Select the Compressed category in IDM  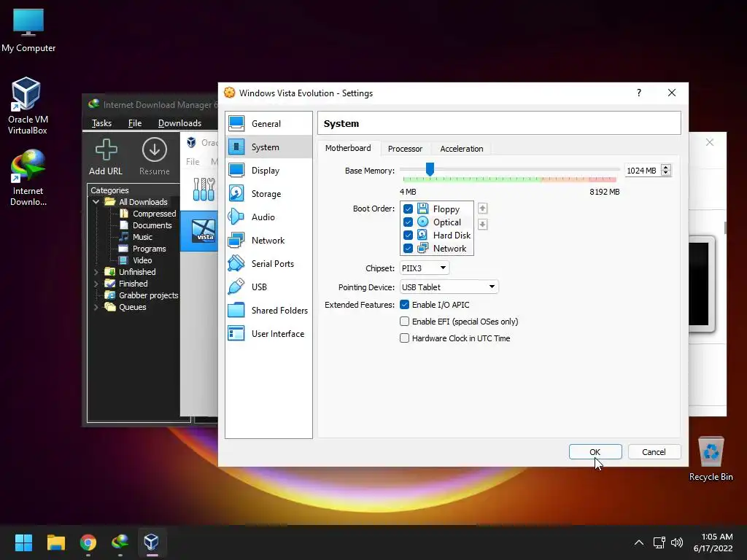point(147,214)
